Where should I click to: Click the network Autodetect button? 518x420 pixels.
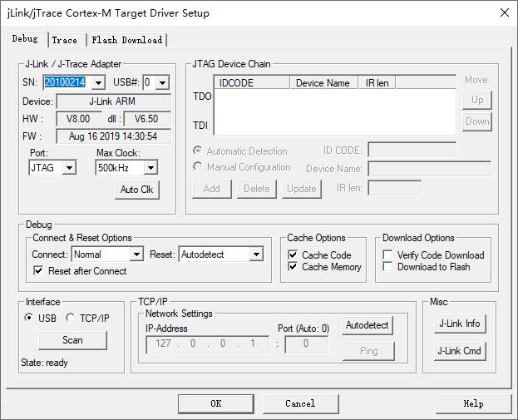pos(368,325)
